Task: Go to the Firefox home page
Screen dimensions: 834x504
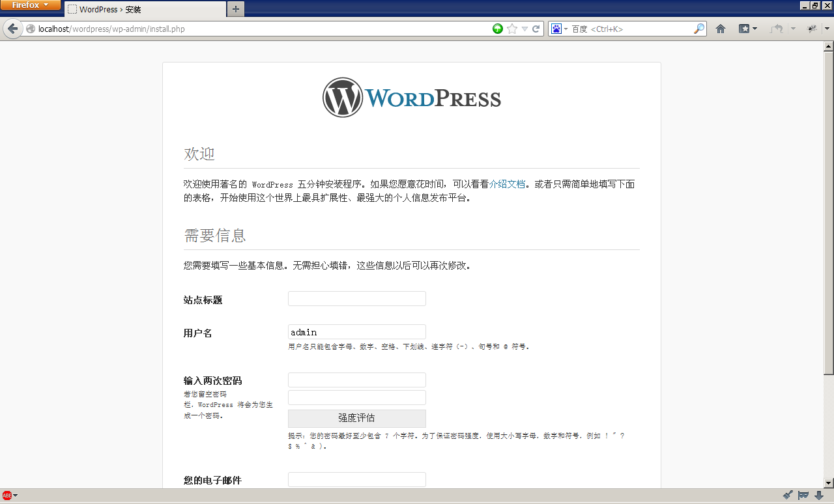Action: [721, 29]
